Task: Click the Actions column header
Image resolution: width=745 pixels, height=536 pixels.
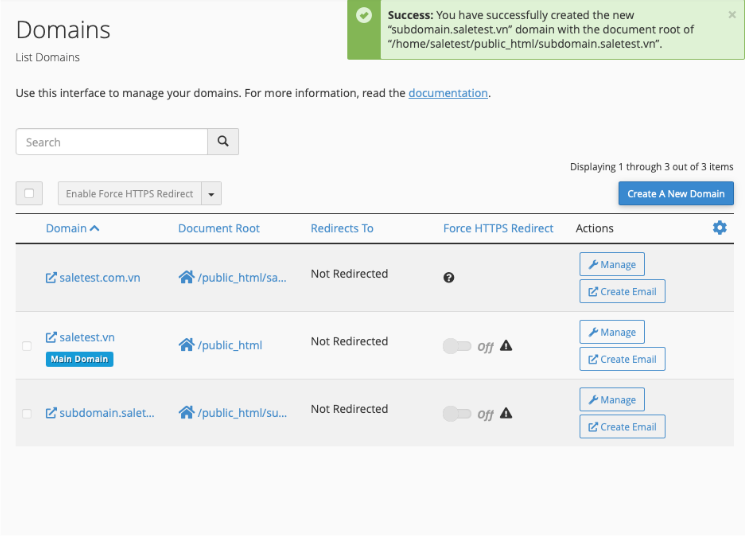Action: [594, 228]
